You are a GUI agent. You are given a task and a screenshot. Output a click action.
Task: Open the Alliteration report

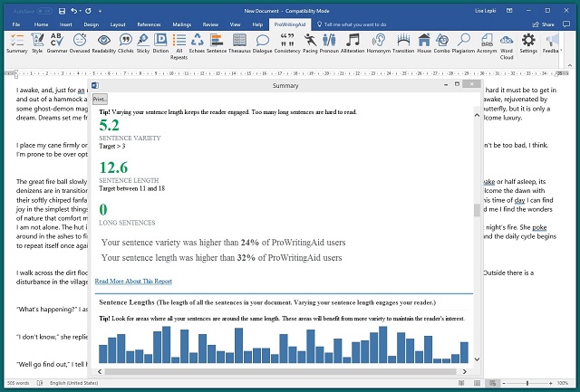[x=353, y=43]
